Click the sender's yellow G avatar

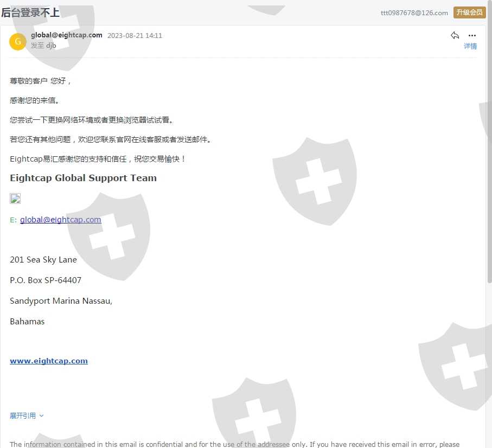coord(18,41)
